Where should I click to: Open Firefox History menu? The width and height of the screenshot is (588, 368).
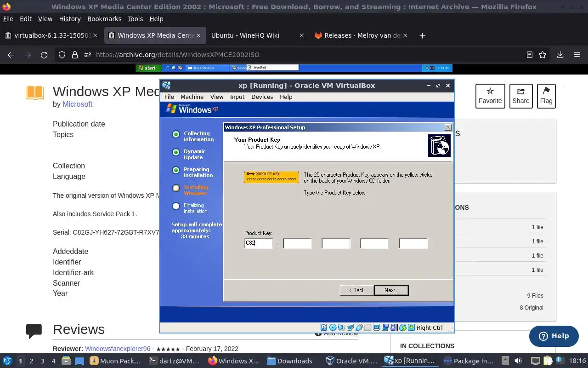pyautogui.click(x=70, y=19)
